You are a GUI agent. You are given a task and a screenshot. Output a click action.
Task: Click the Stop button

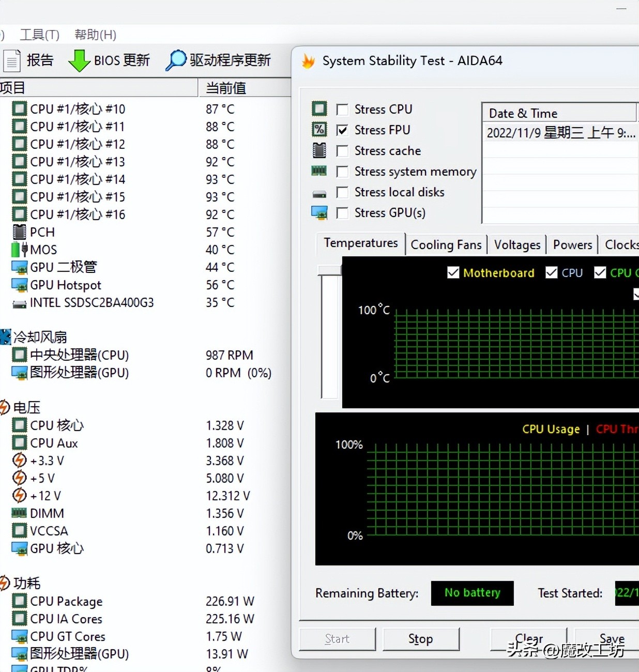point(420,638)
